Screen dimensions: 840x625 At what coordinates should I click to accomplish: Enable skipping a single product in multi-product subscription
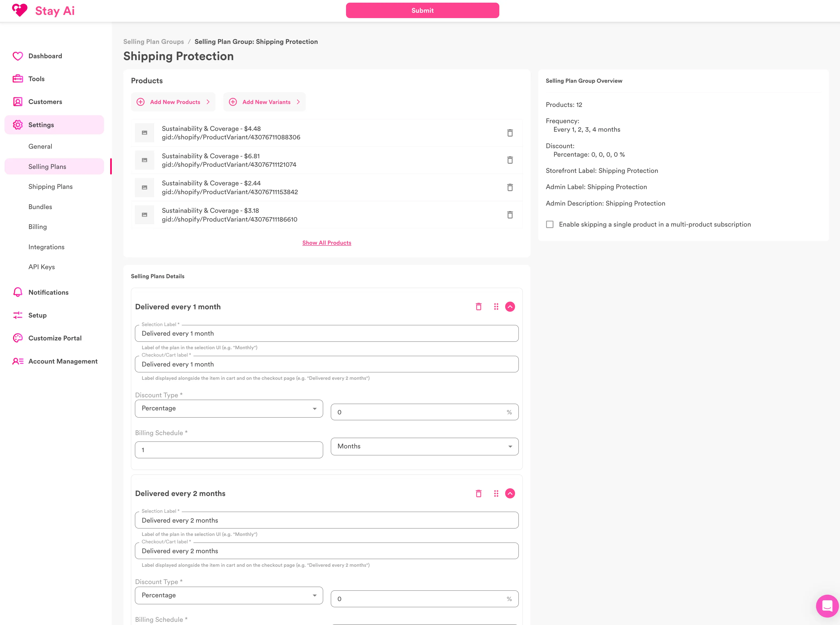tap(550, 224)
